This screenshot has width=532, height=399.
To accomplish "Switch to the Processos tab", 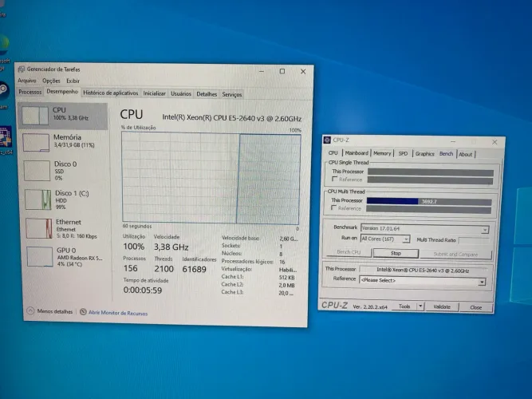I will click(x=30, y=92).
